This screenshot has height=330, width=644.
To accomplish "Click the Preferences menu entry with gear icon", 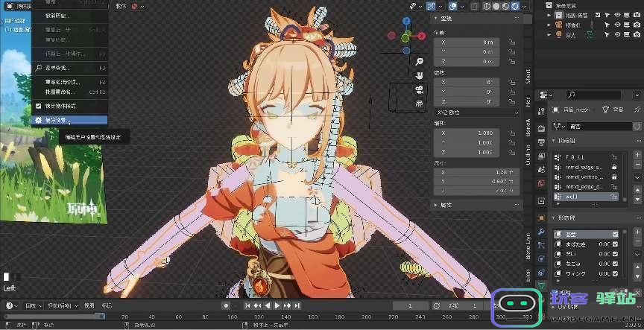I will [69, 120].
